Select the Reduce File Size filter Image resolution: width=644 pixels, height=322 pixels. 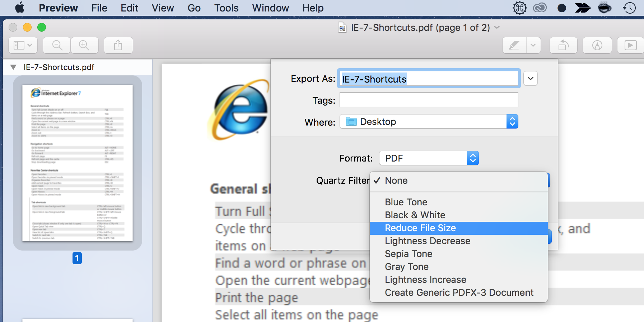[459, 228]
